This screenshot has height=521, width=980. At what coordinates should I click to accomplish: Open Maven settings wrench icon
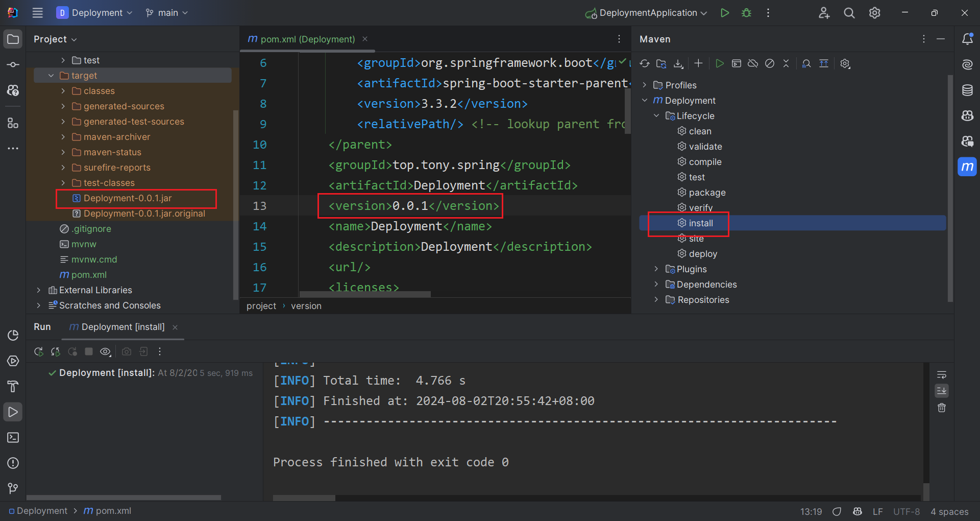click(x=845, y=63)
